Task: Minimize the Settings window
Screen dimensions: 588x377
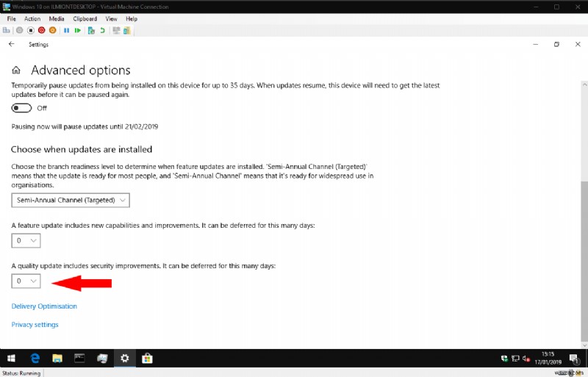Action: [x=536, y=44]
